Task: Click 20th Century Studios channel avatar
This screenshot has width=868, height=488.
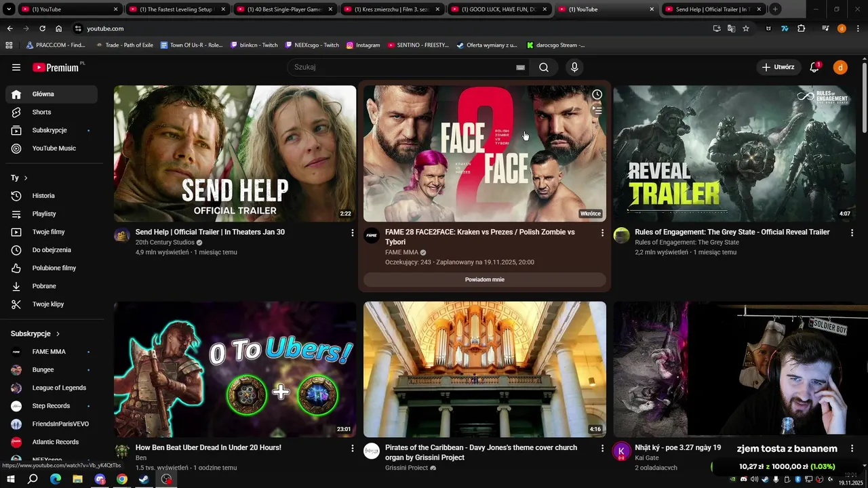Action: [x=122, y=235]
